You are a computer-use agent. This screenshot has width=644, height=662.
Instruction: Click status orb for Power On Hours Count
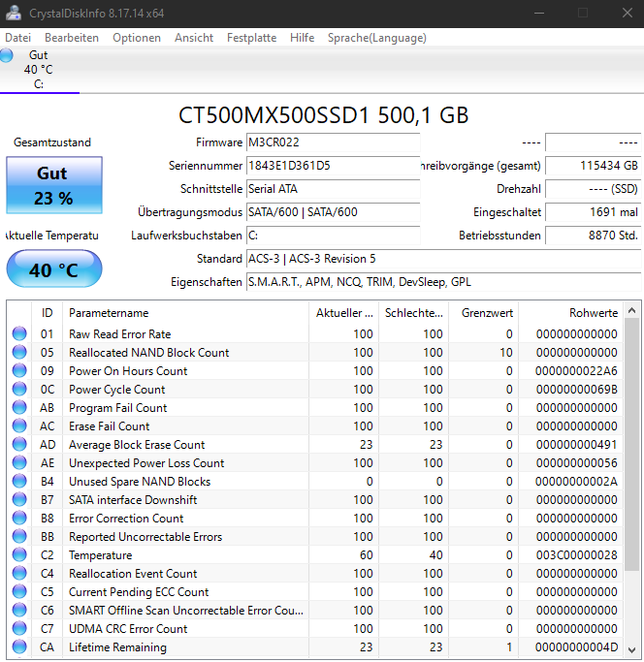pyautogui.click(x=19, y=370)
